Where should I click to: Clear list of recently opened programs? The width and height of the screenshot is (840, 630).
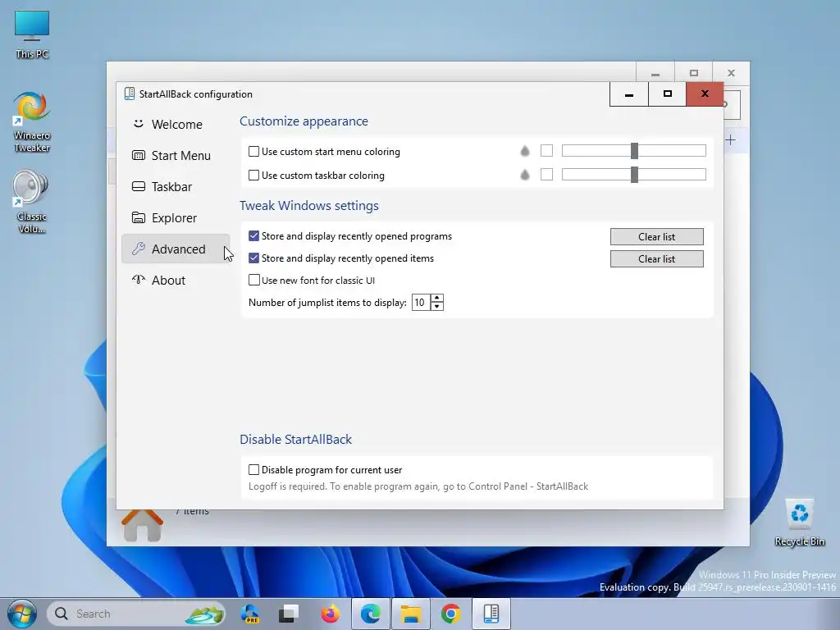(x=657, y=237)
